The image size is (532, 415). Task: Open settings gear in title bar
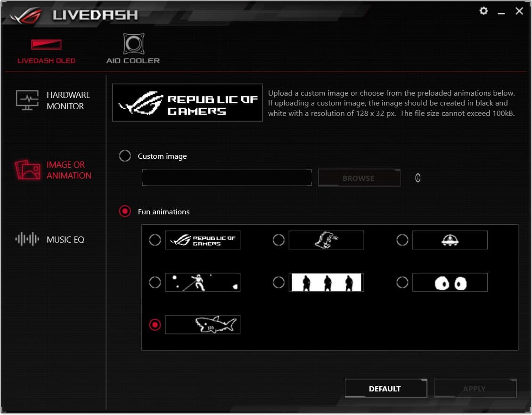[483, 11]
